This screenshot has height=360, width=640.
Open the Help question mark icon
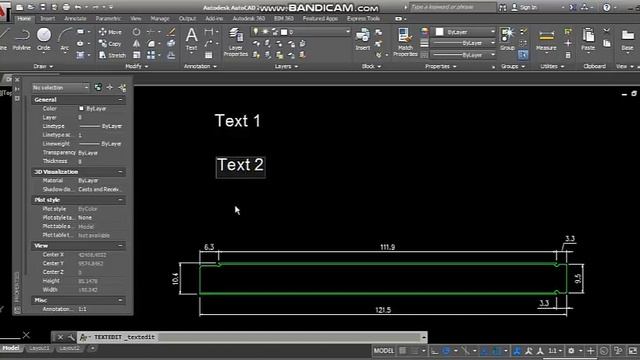tap(607, 7)
